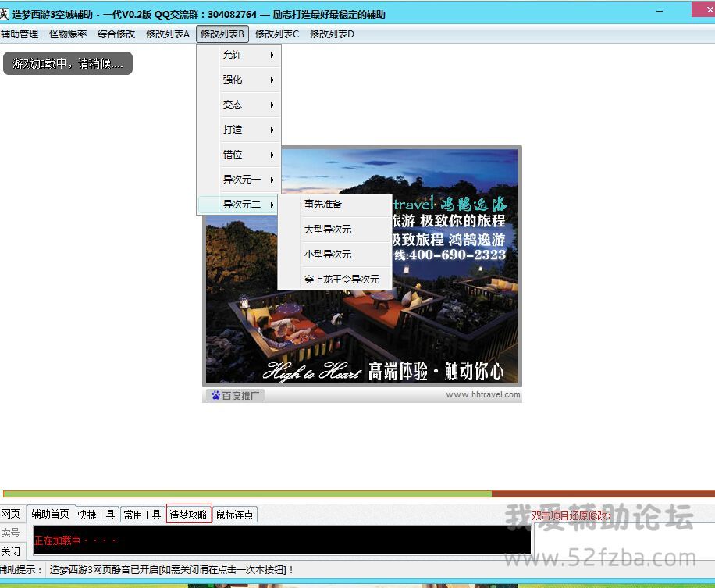Open the 辅助管理 menu
Image resolution: width=715 pixels, height=588 pixels.
click(20, 34)
